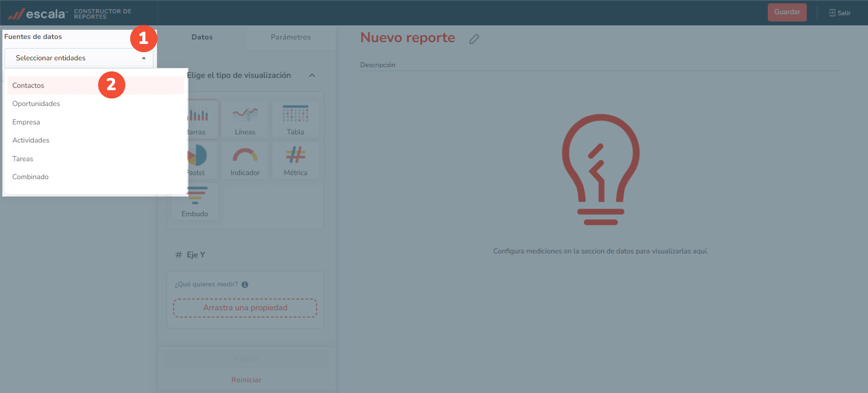Image resolution: width=868 pixels, height=393 pixels.
Task: Pick Empresa in the dropdown list
Action: click(x=96, y=122)
